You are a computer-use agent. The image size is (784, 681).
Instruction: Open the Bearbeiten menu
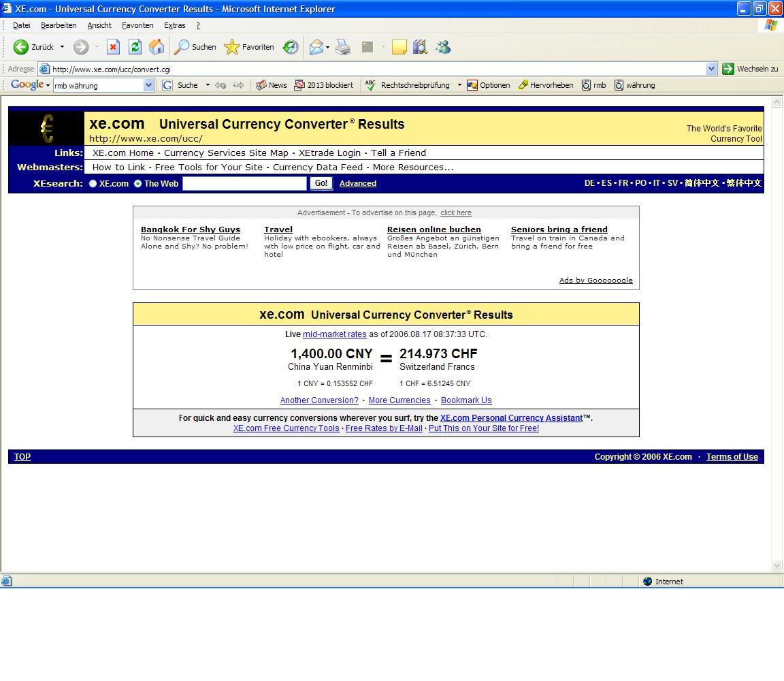tap(59, 25)
